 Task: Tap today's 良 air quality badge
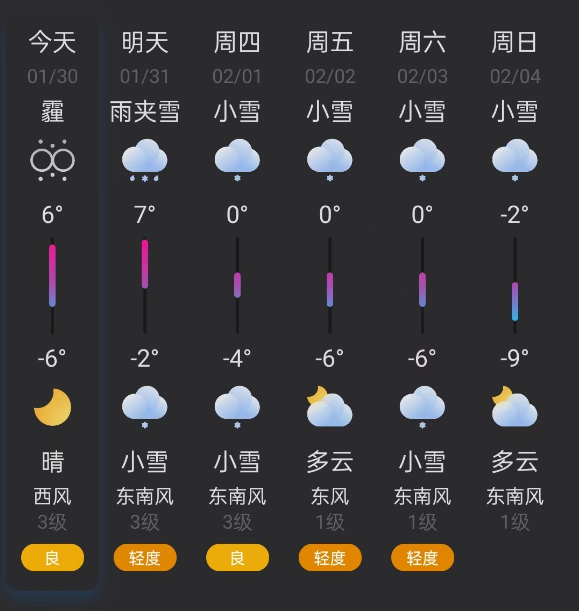point(52,558)
